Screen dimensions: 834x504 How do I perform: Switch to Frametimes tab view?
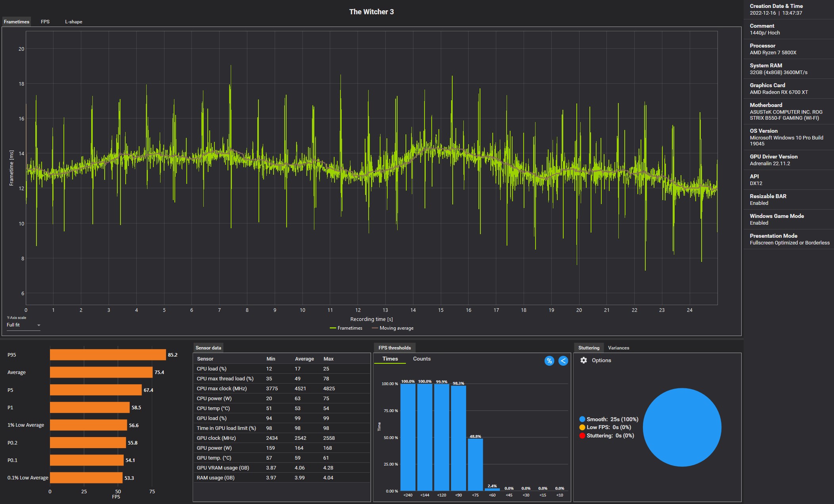pos(16,21)
